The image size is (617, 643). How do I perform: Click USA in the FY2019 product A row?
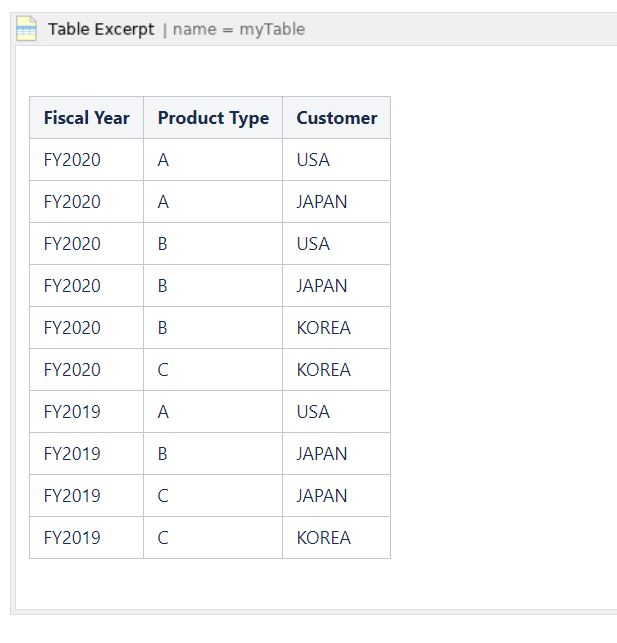click(x=313, y=411)
